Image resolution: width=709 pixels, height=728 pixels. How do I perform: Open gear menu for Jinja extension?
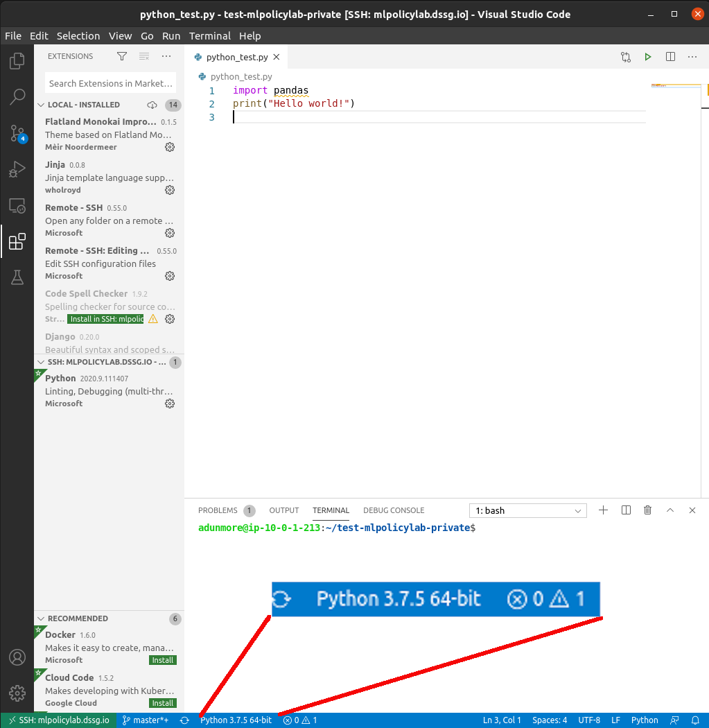tap(170, 190)
